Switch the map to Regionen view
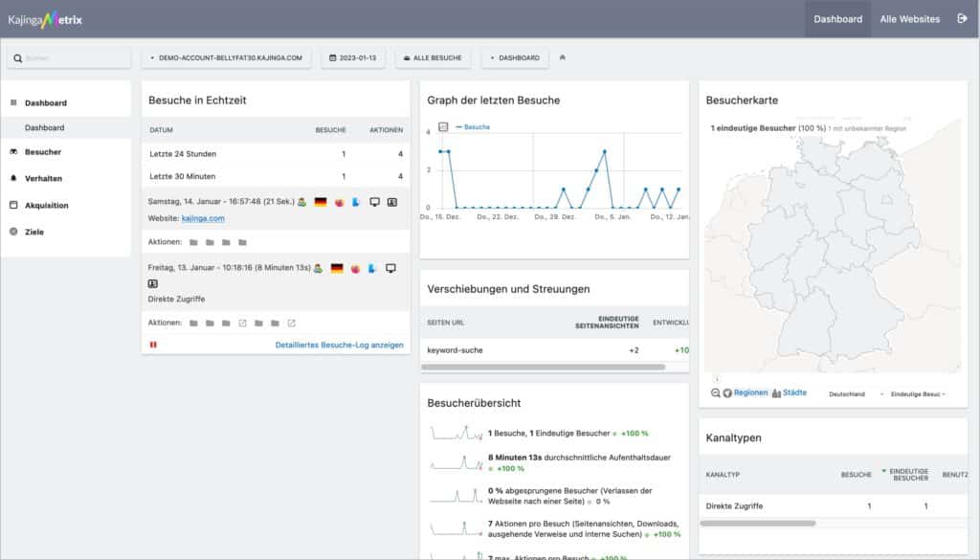 pyautogui.click(x=750, y=393)
